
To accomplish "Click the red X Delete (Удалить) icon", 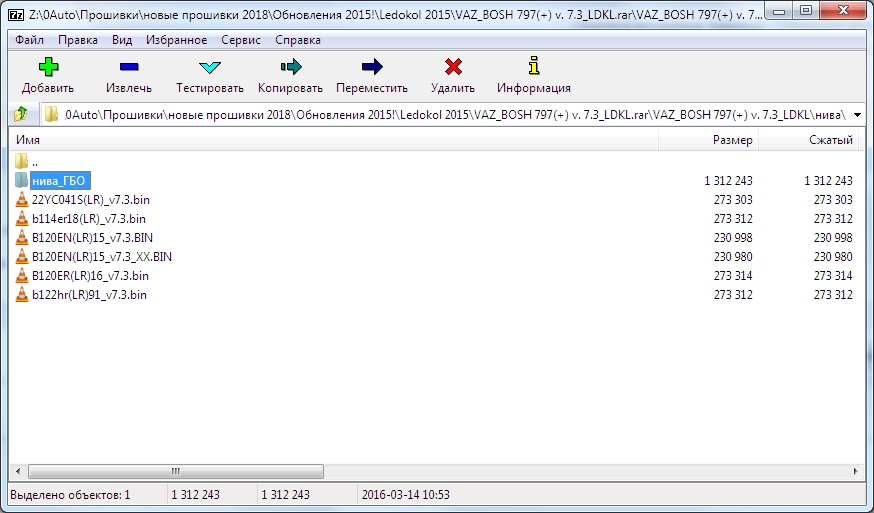I will pos(453,67).
